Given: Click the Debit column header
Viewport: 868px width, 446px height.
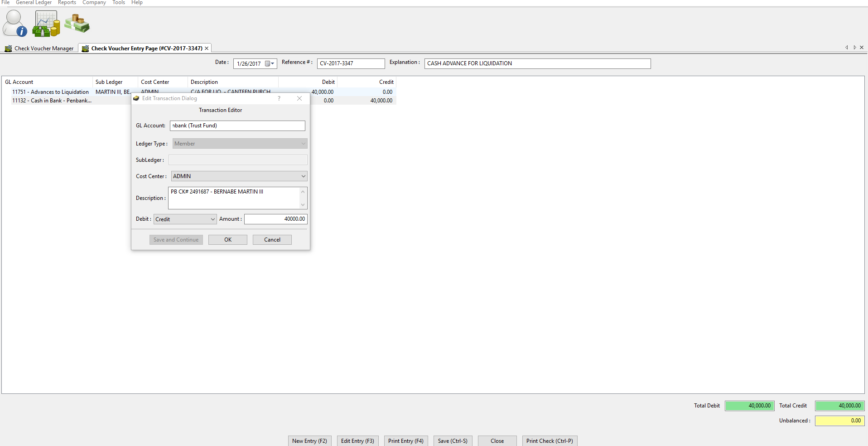Looking at the screenshot, I should pyautogui.click(x=308, y=82).
